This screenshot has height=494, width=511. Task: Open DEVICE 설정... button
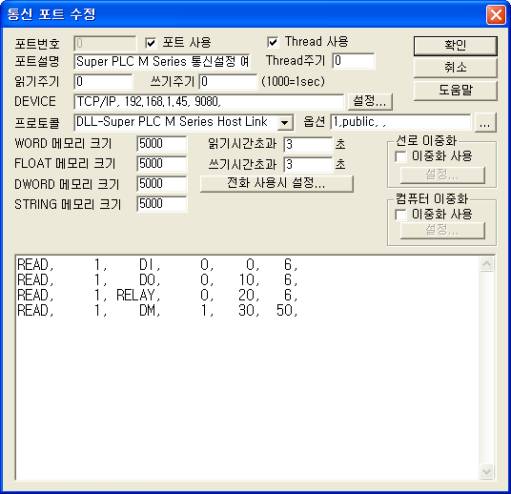point(370,101)
